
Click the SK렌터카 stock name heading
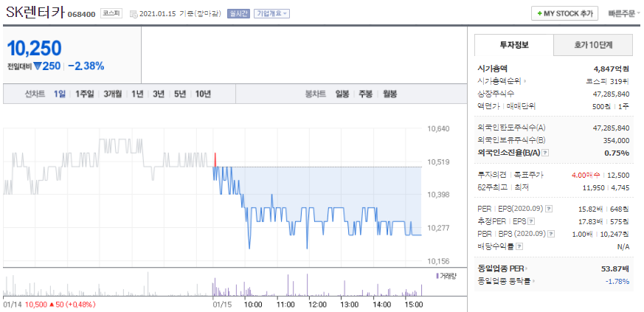click(35, 12)
